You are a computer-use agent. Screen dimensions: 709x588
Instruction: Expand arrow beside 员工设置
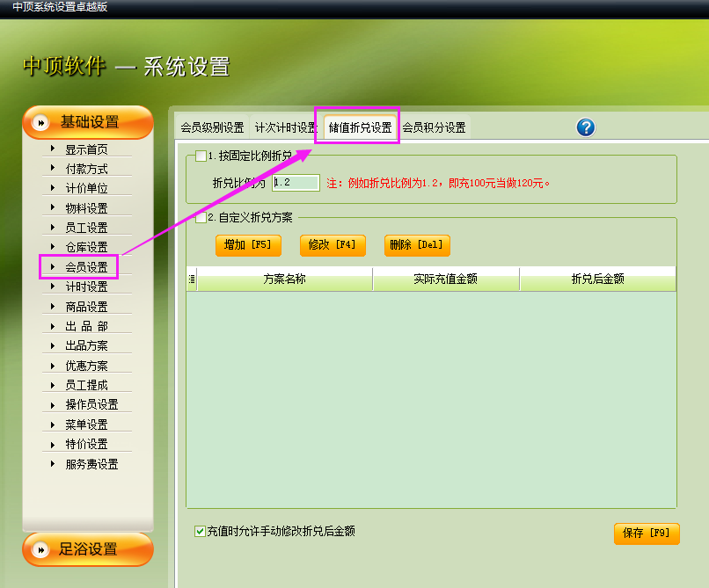(x=53, y=227)
